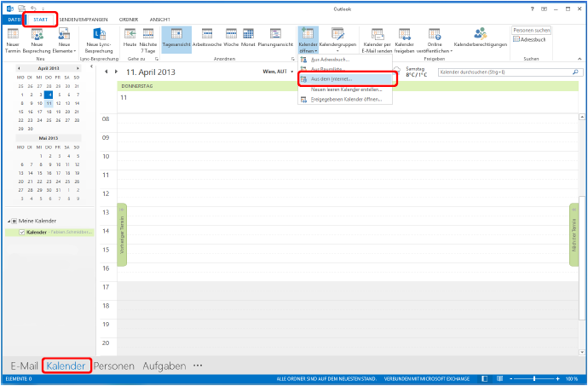Viewport: 588px width, 386px height.
Task: Open the DATEI tab
Action: (14, 20)
